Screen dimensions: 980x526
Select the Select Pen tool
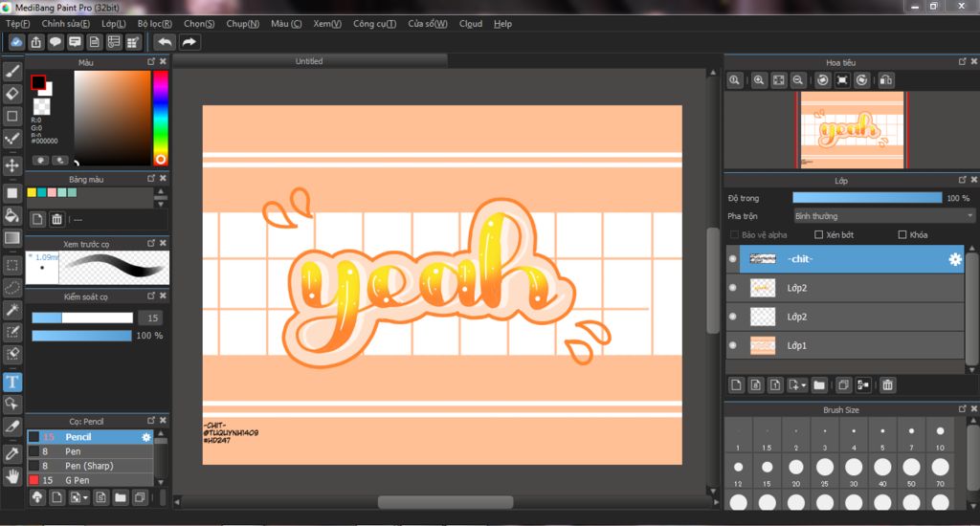11,333
